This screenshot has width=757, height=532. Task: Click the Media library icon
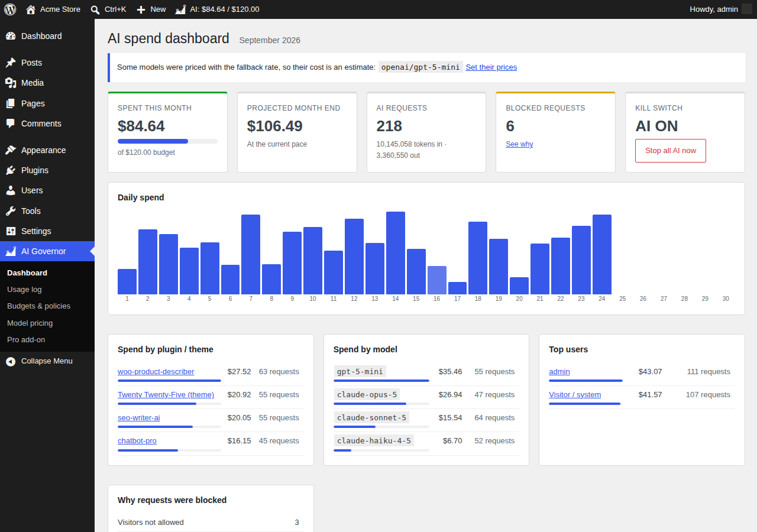tap(11, 83)
